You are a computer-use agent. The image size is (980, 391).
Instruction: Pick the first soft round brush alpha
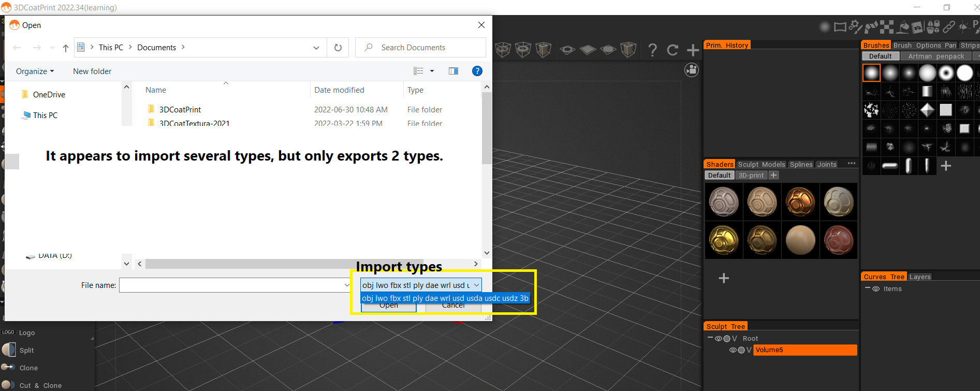pos(871,73)
